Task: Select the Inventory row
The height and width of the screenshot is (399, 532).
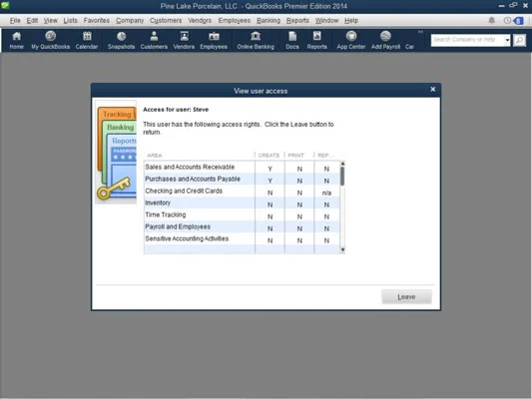Action: tap(242, 202)
